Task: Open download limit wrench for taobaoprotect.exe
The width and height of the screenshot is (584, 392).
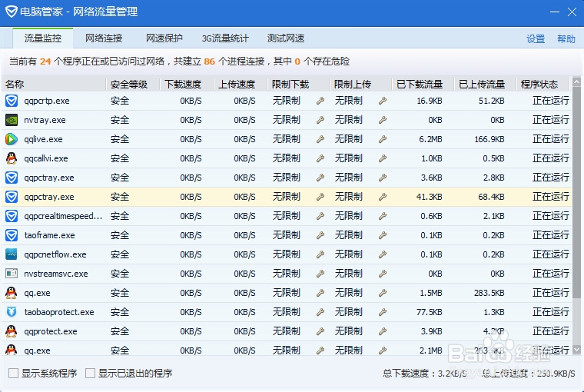Action: (320, 312)
